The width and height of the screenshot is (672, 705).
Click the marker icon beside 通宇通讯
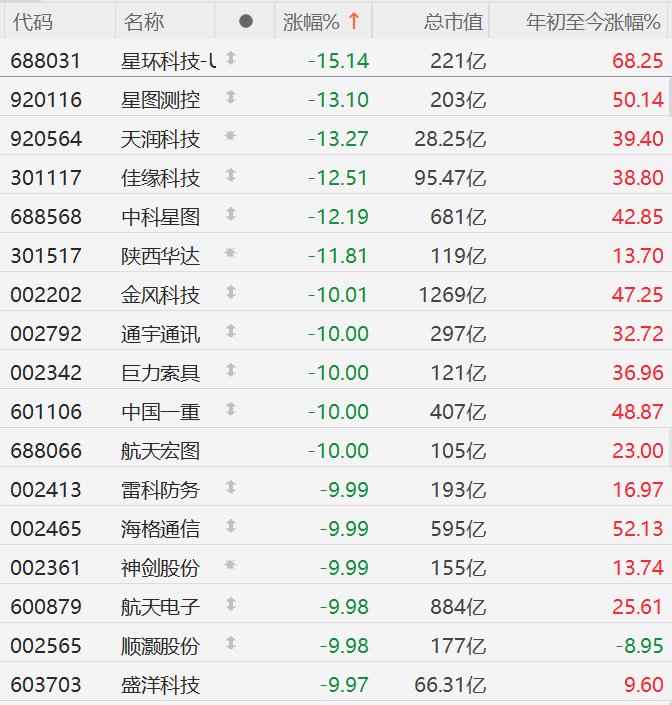pyautogui.click(x=231, y=331)
